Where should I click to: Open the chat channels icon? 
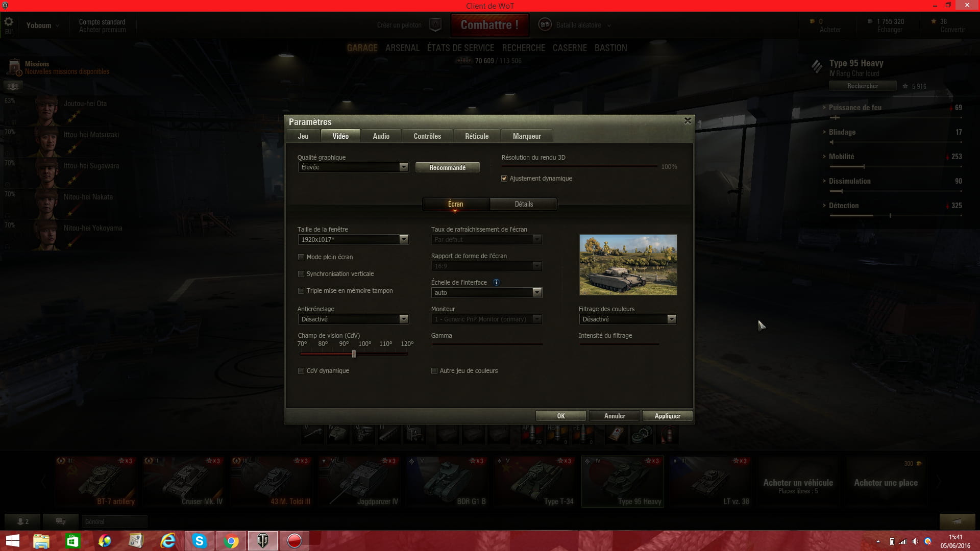[61, 521]
